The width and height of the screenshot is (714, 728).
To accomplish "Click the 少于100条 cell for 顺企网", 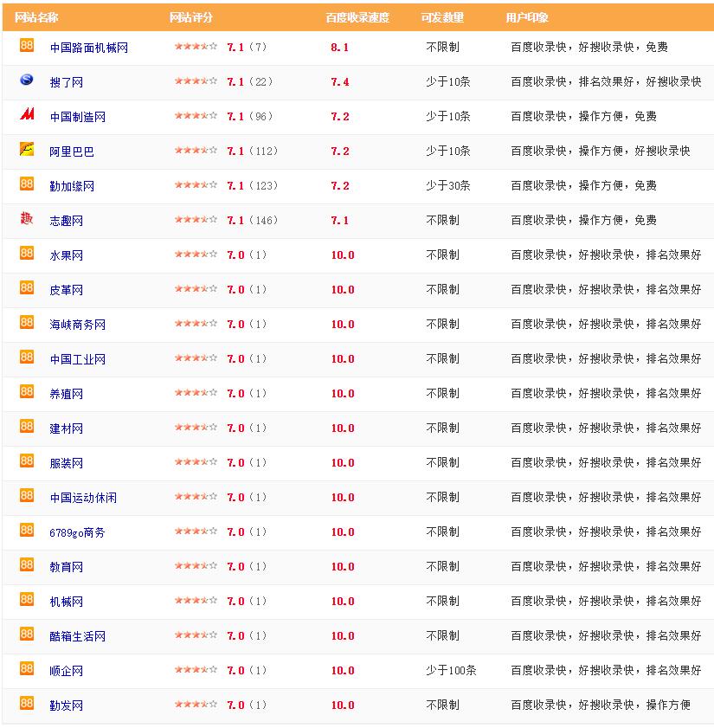I will (451, 670).
